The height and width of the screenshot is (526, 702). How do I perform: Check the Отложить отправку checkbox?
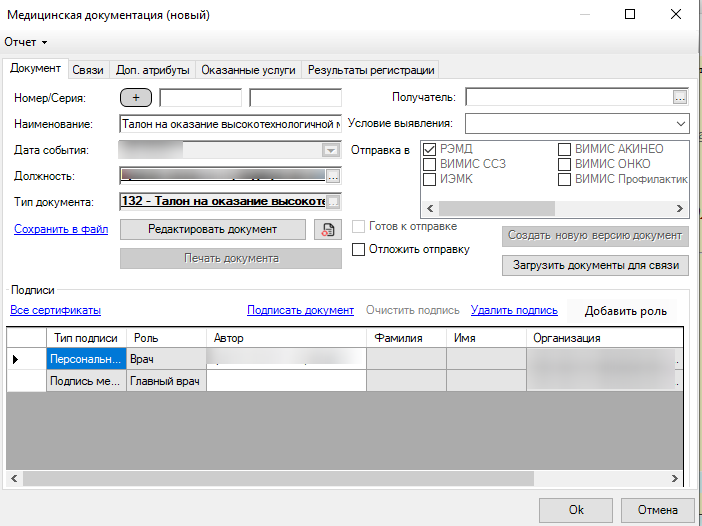358,249
